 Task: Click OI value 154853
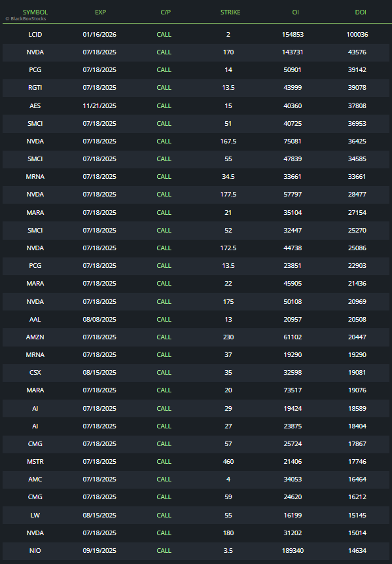pos(293,35)
